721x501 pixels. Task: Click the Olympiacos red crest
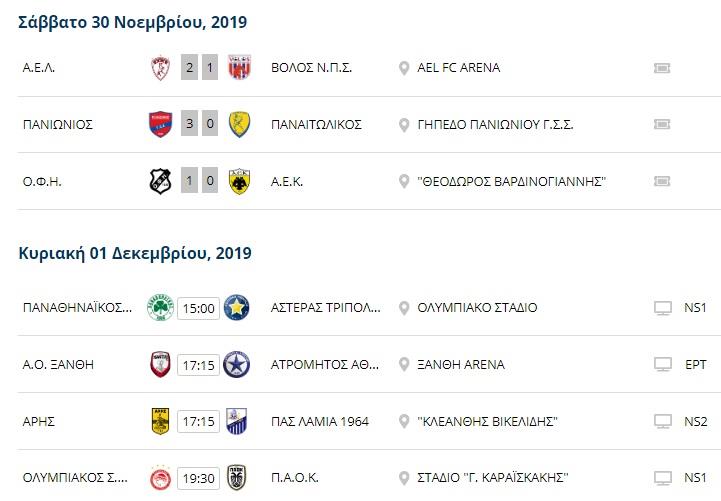pos(160,478)
